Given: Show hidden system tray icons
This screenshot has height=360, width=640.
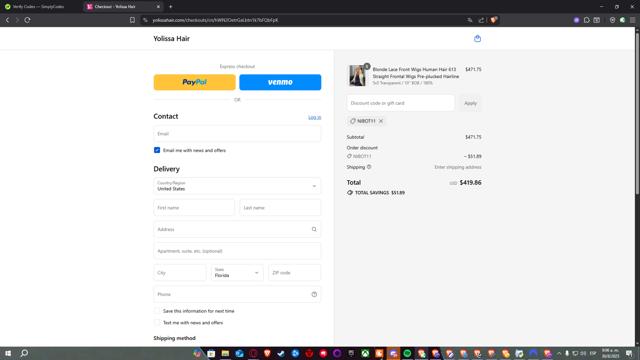Looking at the screenshot, I should pyautogui.click(x=559, y=353).
